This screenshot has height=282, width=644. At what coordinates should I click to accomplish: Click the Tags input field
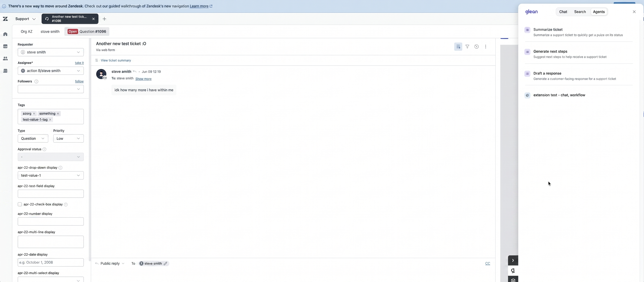pyautogui.click(x=51, y=117)
